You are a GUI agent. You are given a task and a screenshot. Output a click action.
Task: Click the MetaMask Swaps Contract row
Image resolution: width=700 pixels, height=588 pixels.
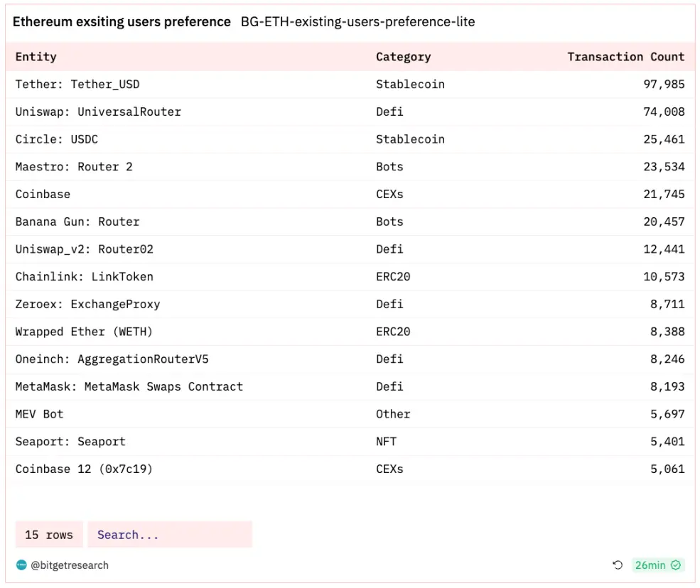[129, 386]
